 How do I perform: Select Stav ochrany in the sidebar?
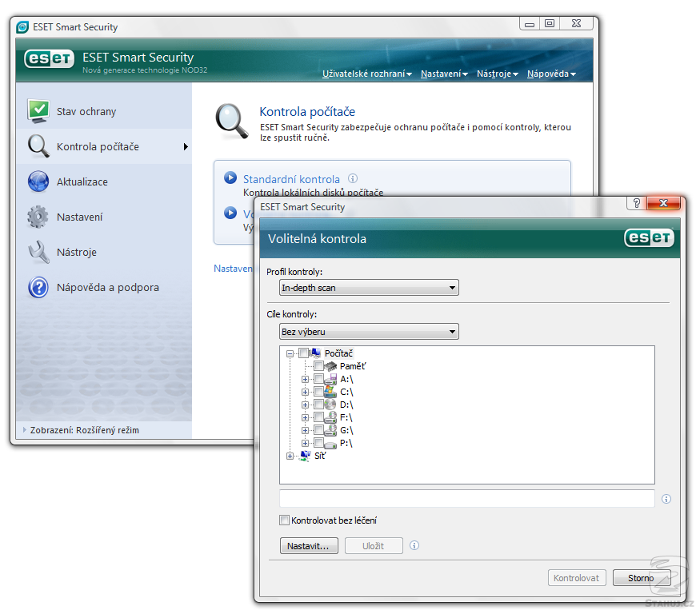click(104, 111)
